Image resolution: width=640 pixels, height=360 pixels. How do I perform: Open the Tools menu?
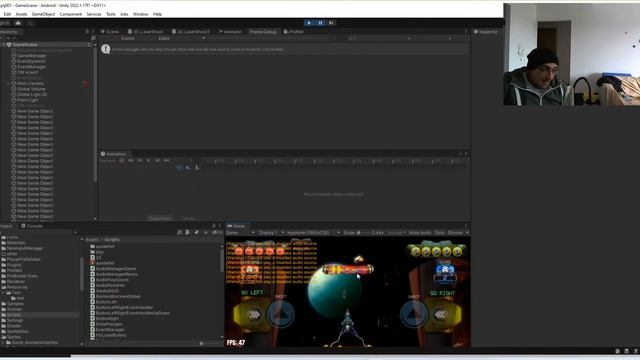click(x=111, y=14)
